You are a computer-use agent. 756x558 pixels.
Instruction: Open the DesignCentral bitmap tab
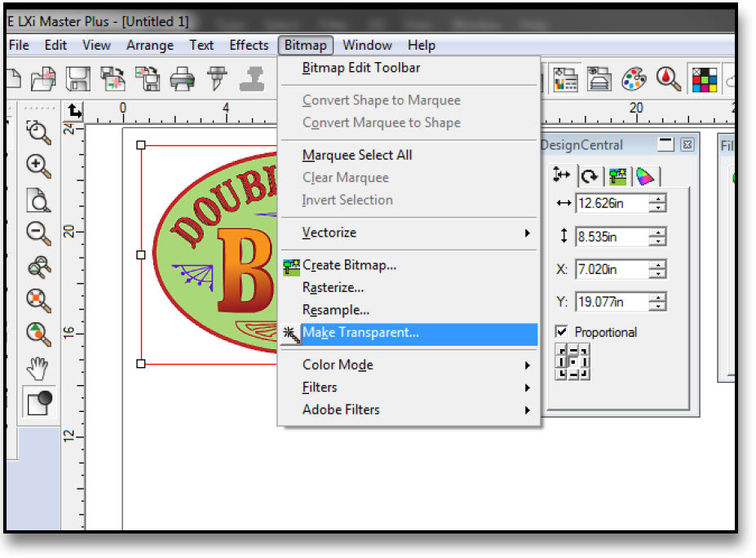pos(617,176)
